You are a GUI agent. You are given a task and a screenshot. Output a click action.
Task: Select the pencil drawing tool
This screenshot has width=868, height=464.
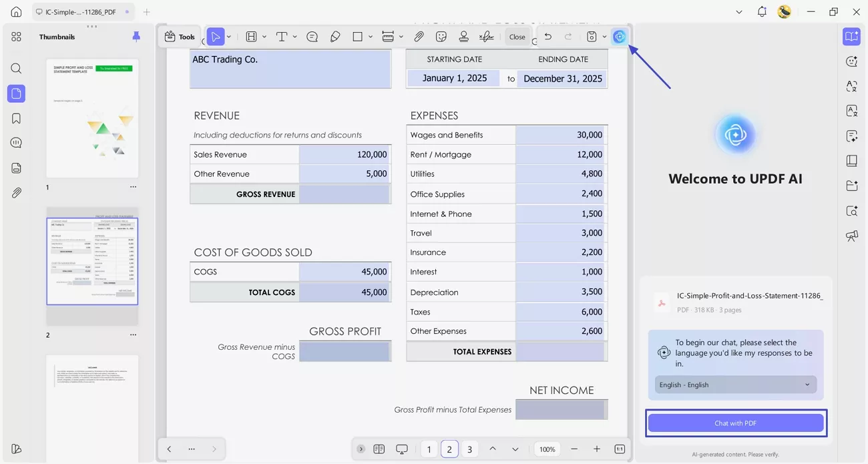pyautogui.click(x=335, y=37)
